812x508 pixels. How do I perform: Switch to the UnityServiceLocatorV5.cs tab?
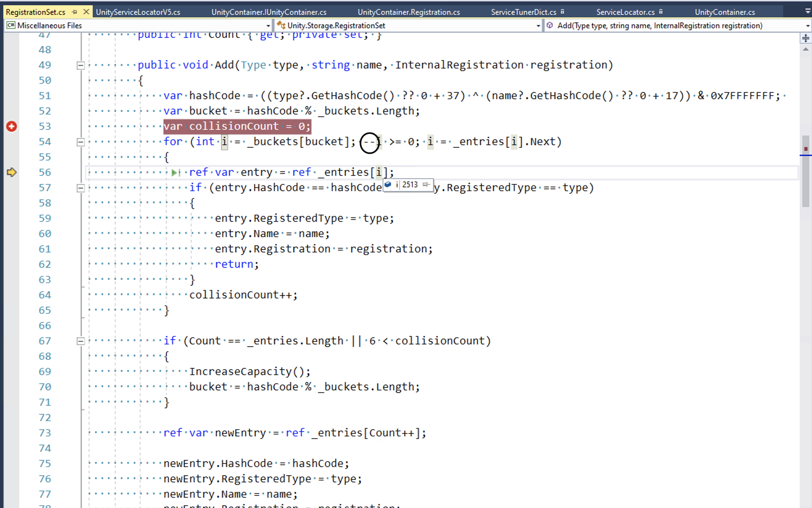click(x=138, y=12)
